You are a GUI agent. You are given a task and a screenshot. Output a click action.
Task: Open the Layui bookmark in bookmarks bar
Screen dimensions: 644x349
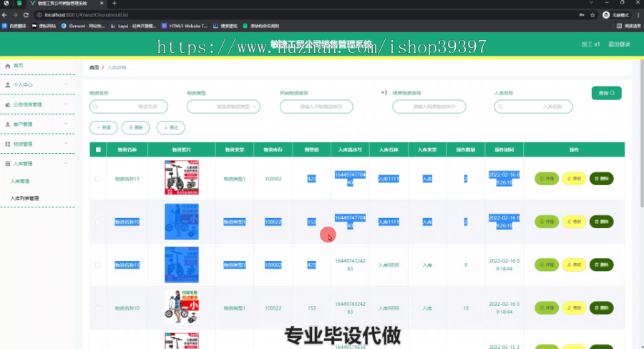coord(134,26)
